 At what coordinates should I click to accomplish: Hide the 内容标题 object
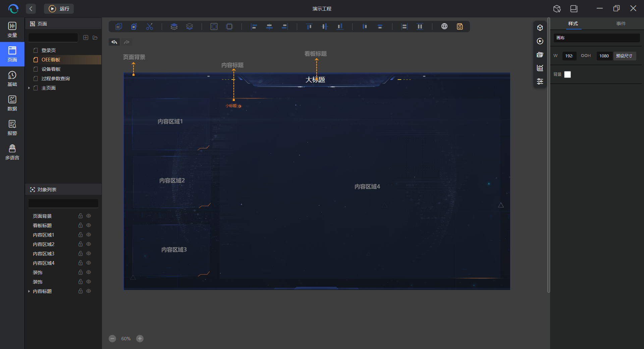(89, 291)
